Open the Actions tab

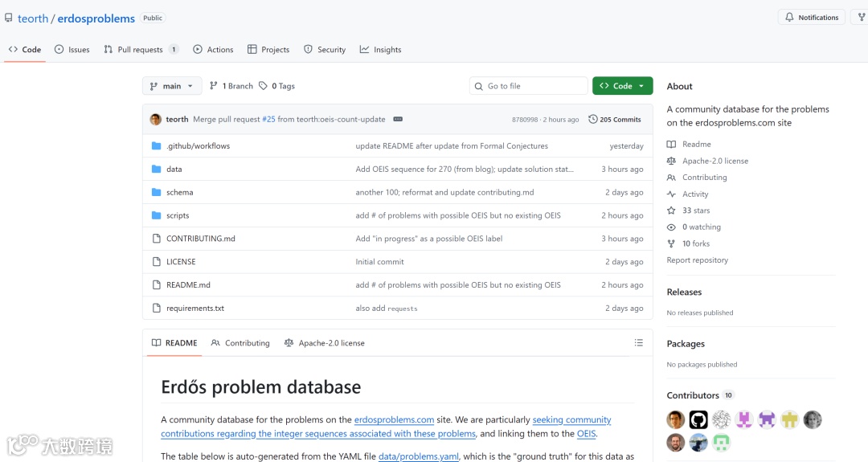point(213,49)
